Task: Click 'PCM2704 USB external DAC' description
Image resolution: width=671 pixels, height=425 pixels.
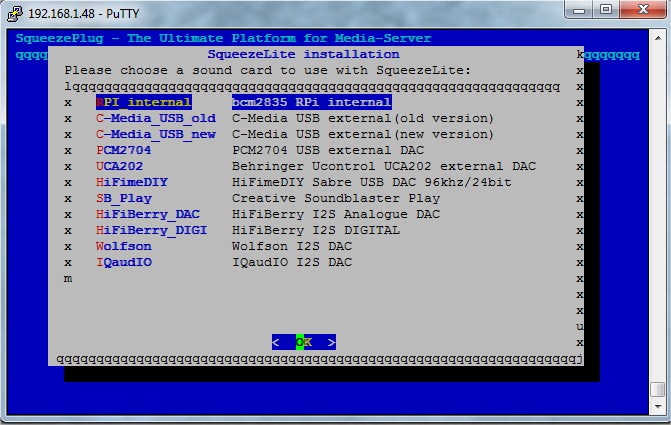Action: 328,150
